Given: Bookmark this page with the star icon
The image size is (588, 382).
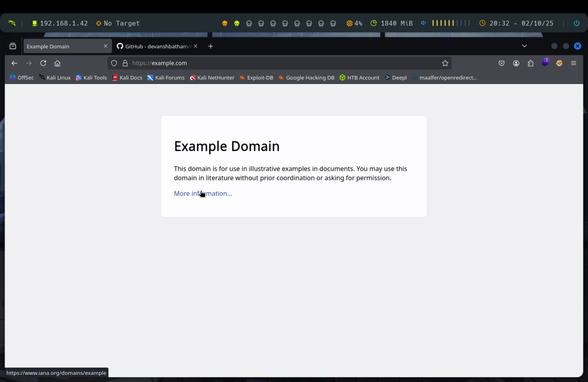Looking at the screenshot, I should [445, 63].
